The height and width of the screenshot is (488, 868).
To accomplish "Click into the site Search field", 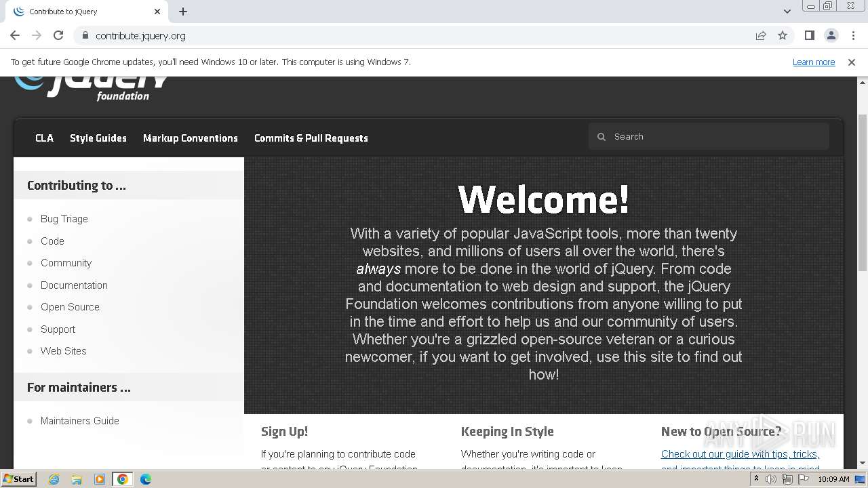I will (x=709, y=136).
